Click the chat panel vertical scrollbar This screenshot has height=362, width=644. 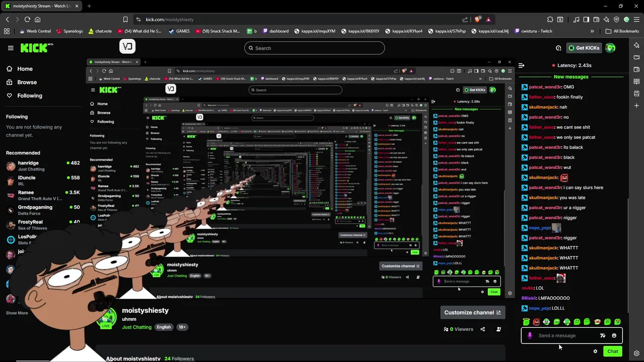[x=629, y=256]
